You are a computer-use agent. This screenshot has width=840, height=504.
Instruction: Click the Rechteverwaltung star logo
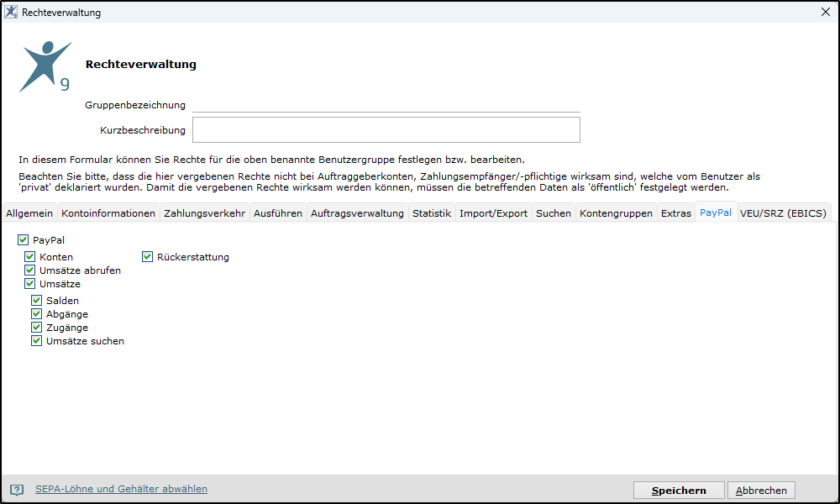(x=45, y=66)
